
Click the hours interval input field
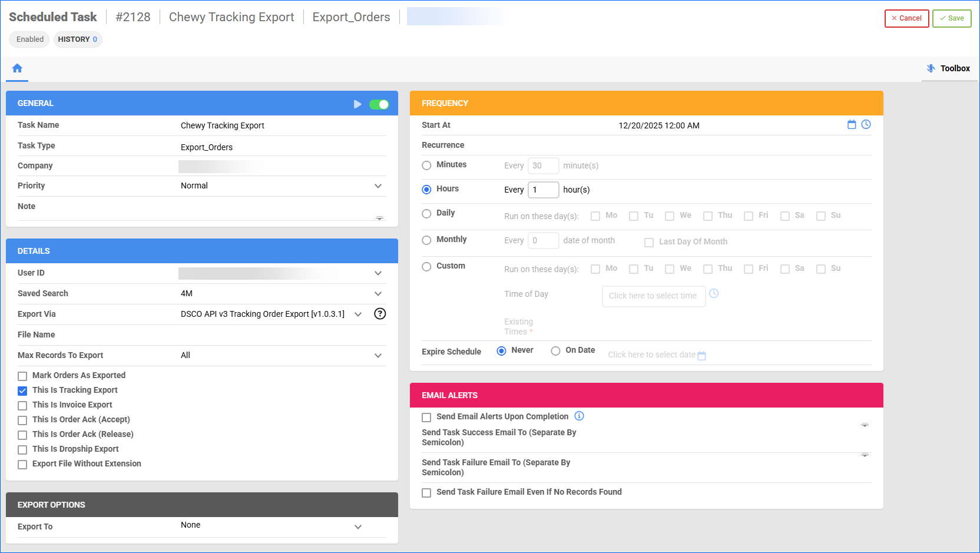click(542, 190)
